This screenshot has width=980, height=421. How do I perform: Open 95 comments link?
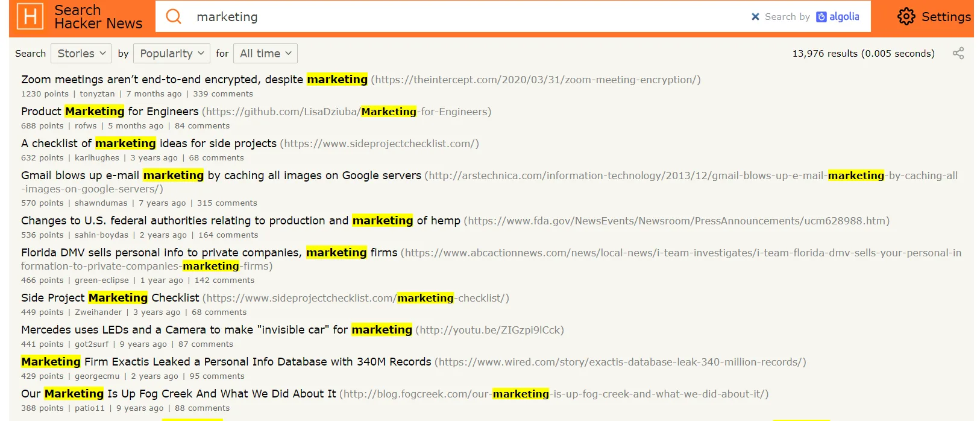[x=217, y=376]
